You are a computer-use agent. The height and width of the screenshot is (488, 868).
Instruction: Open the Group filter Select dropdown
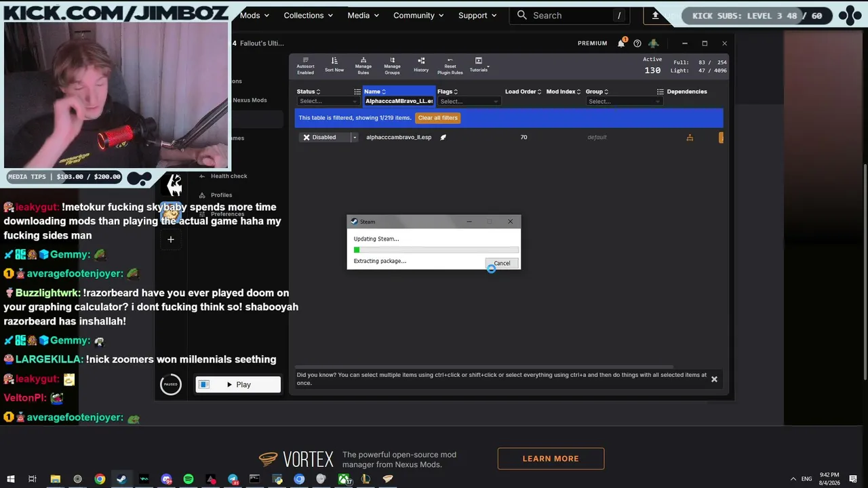click(624, 101)
